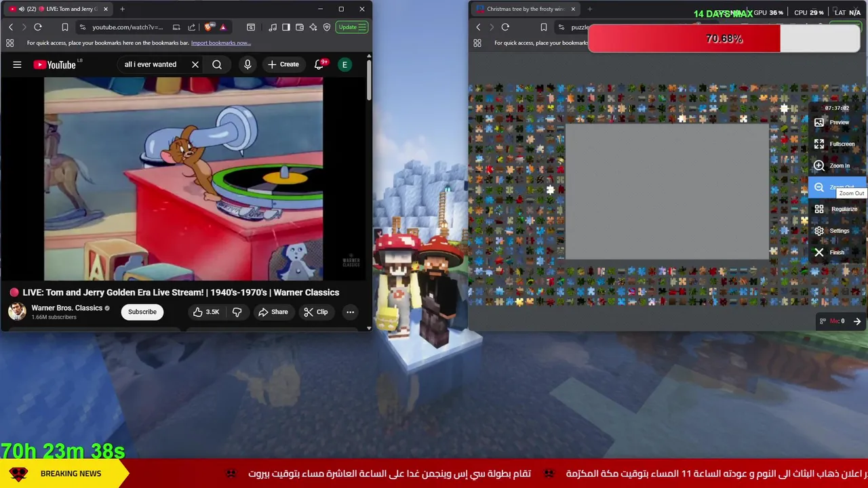Zoom Out on the puzzle
Viewport: 868px width, 488px height.
click(837, 187)
